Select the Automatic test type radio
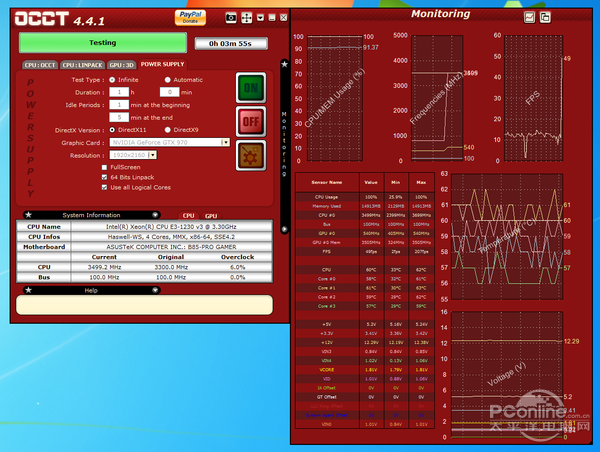Screen dimensions: 600x452 click(166, 79)
